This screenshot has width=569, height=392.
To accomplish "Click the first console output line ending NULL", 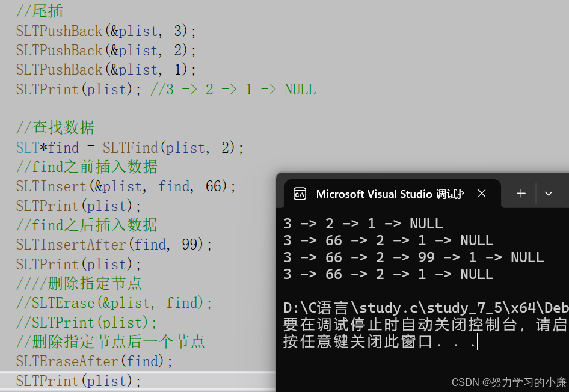I will click(x=363, y=224).
